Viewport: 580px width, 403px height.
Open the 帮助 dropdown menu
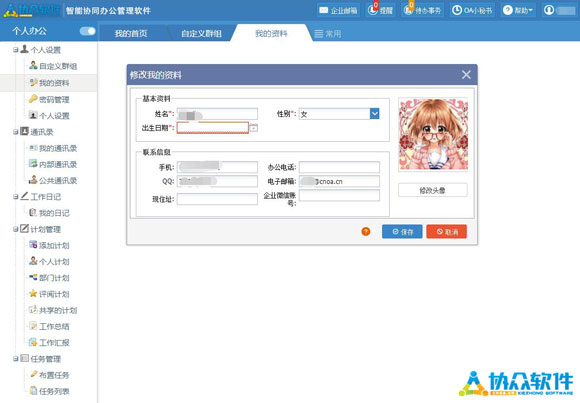point(518,10)
